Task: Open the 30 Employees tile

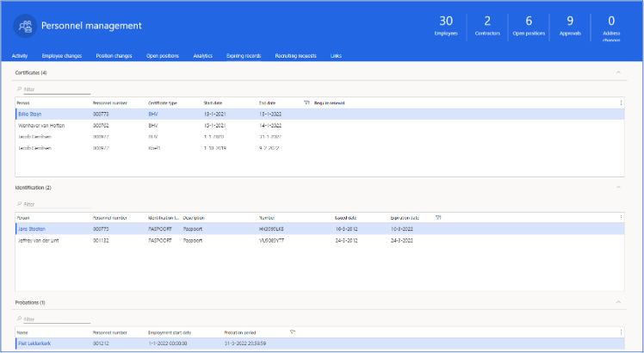Action: (x=446, y=26)
